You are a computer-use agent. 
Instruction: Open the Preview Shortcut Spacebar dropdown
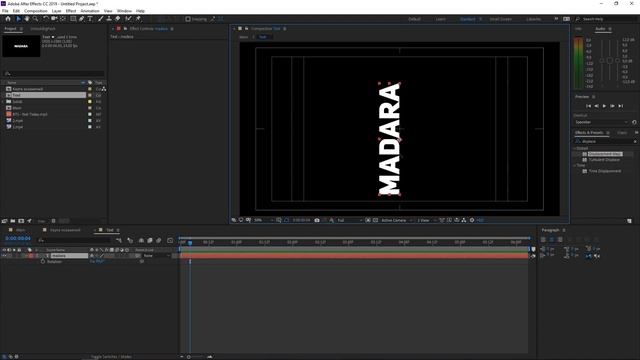[601, 122]
